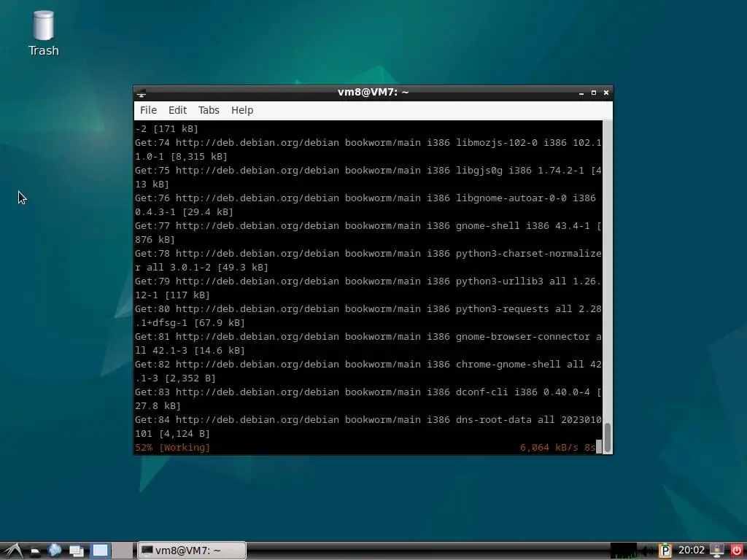
Task: Click the Get:80 python3-requests line
Action: (368, 316)
